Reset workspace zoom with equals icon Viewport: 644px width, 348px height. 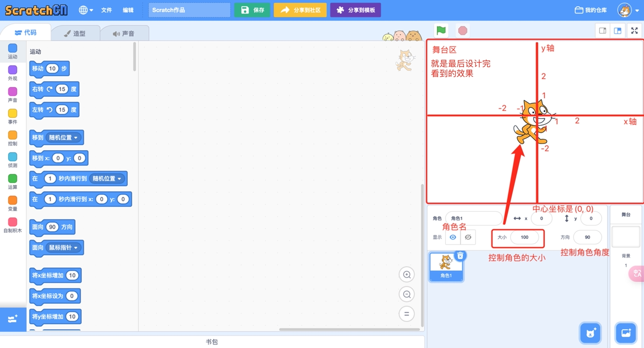click(x=407, y=314)
